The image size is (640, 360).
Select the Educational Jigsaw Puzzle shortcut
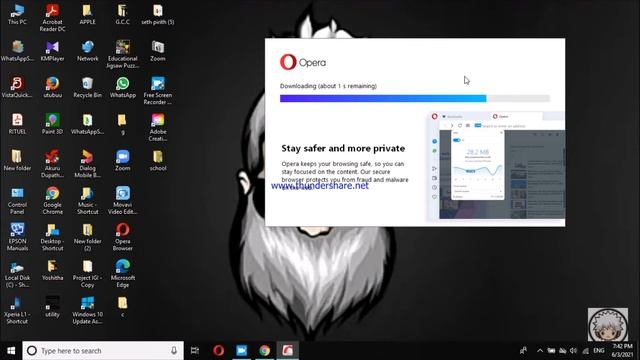coord(122,54)
